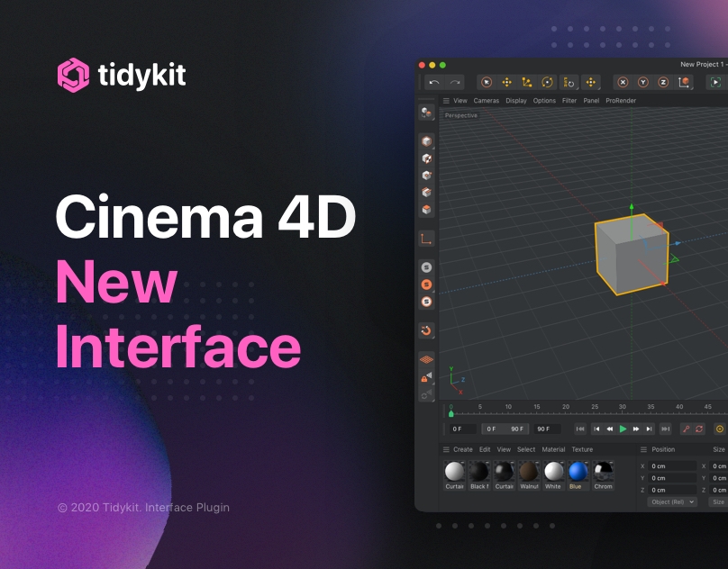
Task: Click the orange Workplane grid icon
Action: tap(426, 359)
